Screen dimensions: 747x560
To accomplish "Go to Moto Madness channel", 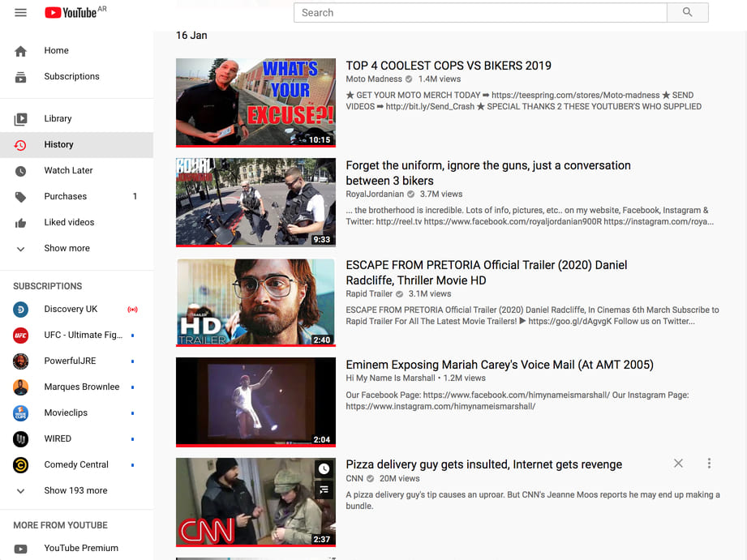I will pos(373,79).
